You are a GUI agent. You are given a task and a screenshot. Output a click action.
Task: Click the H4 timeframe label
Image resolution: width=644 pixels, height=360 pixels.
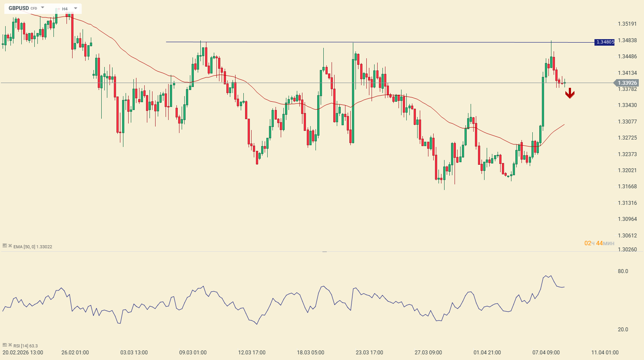(65, 9)
